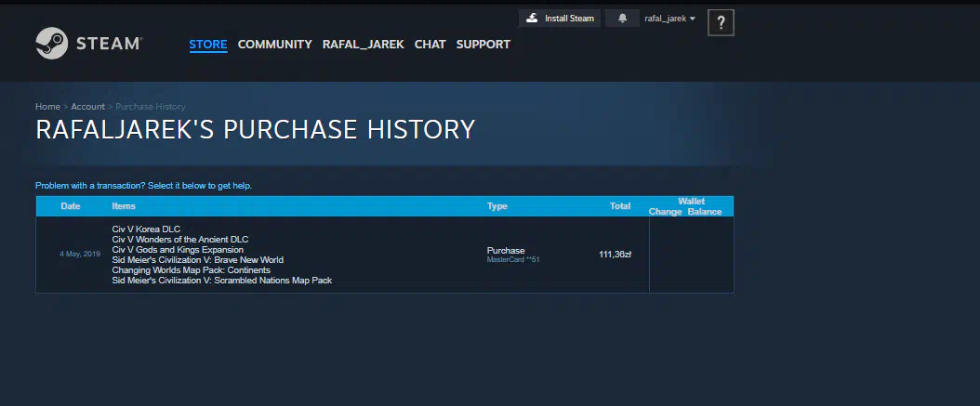Click the Install Steam button

pyautogui.click(x=560, y=18)
